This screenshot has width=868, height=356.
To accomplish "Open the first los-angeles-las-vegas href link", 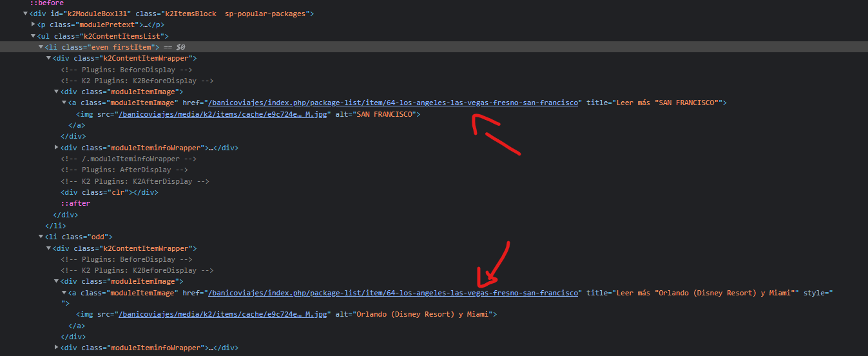I will tap(392, 103).
